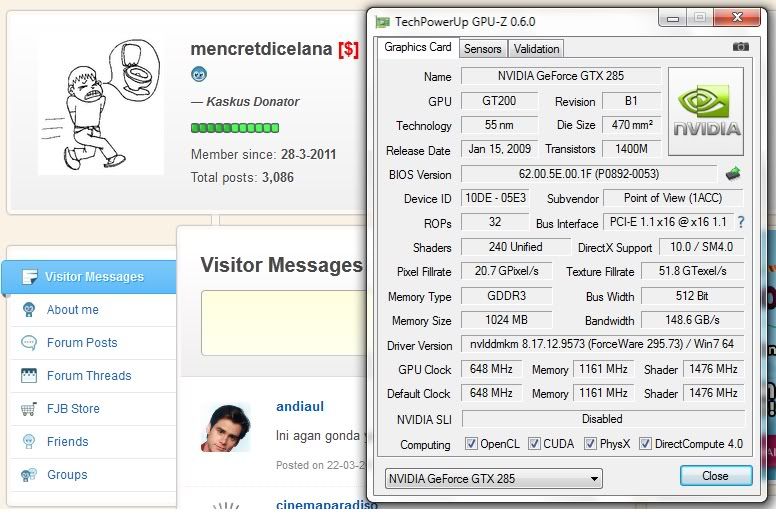This screenshot has height=518, width=776.
Task: Click the Texture Fillrate 51.8 GTexel/s value
Action: [x=692, y=271]
